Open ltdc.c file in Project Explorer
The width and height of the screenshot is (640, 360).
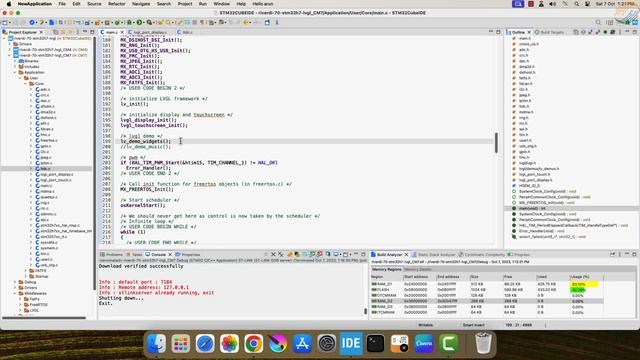tap(45, 169)
